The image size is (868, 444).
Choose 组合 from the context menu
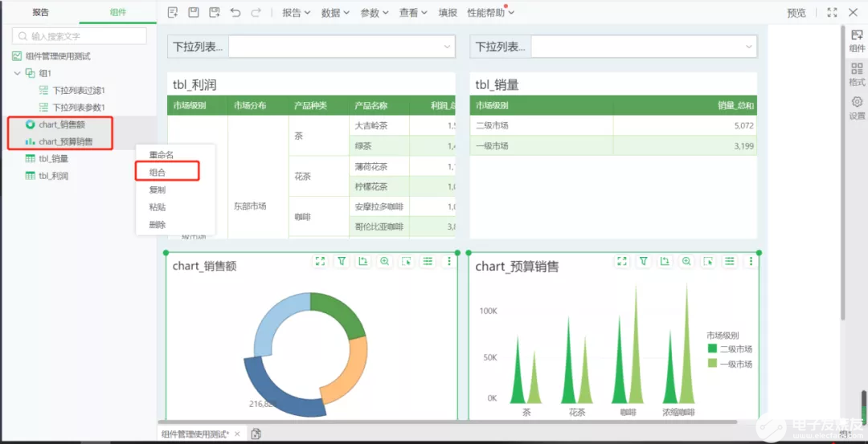coord(158,172)
